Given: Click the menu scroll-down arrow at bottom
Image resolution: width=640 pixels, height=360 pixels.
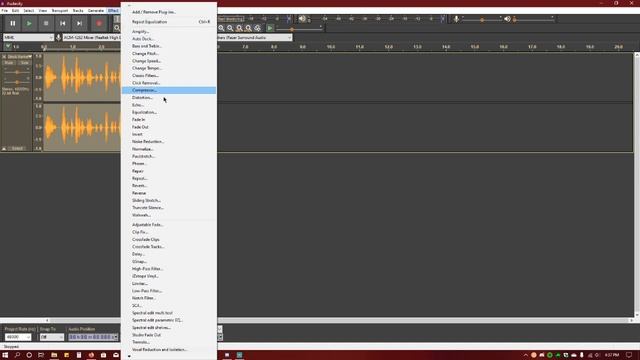Looking at the screenshot, I should pyautogui.click(x=129, y=356).
